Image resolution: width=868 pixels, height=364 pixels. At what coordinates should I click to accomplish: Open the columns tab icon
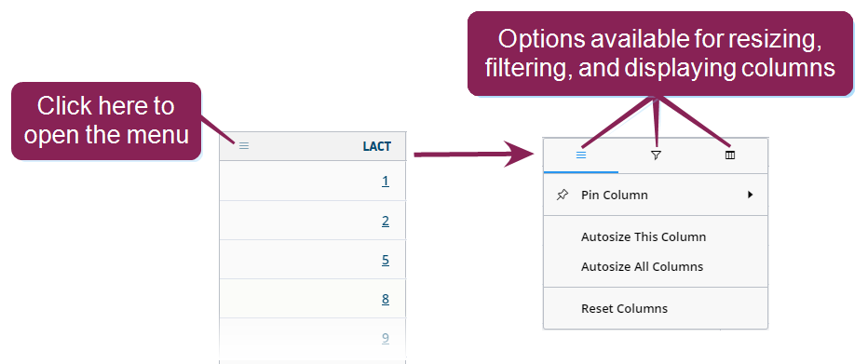tap(730, 155)
